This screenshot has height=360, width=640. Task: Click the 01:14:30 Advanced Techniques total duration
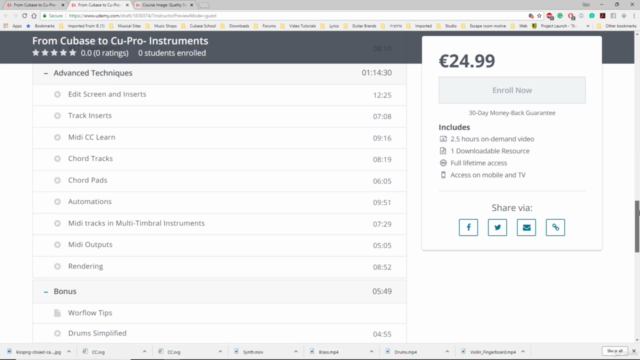click(x=377, y=73)
